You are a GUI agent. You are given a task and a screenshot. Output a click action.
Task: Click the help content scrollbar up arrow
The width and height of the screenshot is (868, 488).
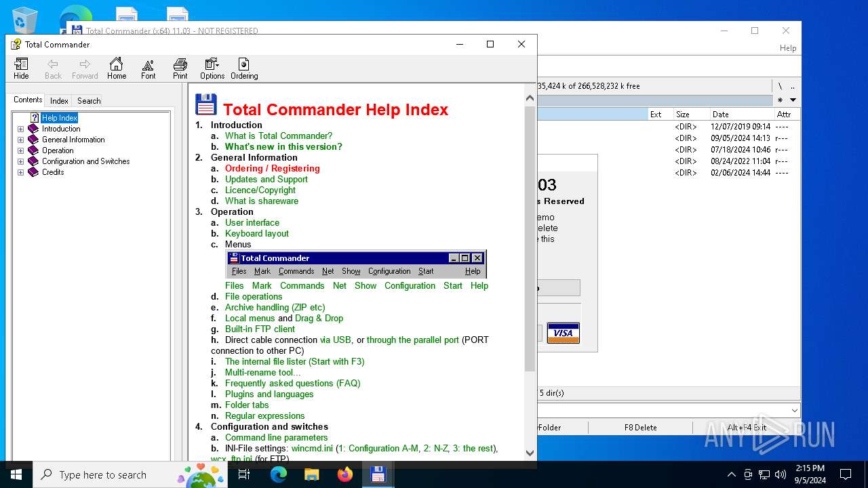click(x=530, y=98)
